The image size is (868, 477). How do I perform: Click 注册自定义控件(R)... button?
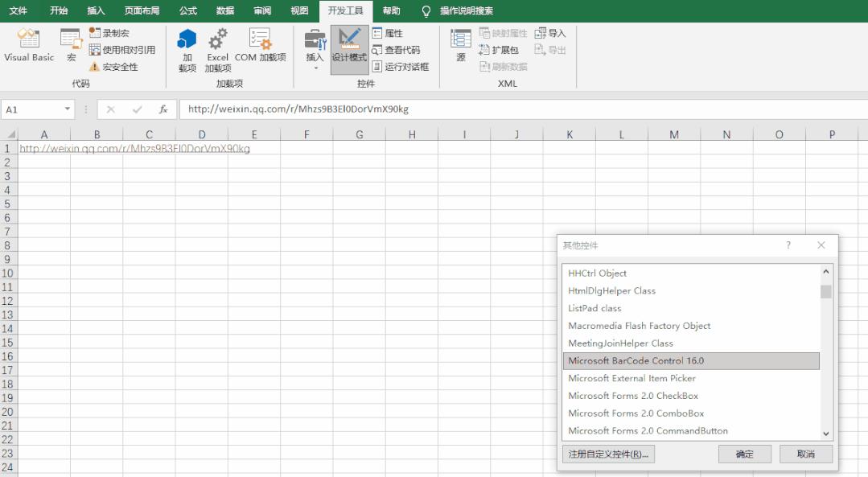pyautogui.click(x=608, y=454)
